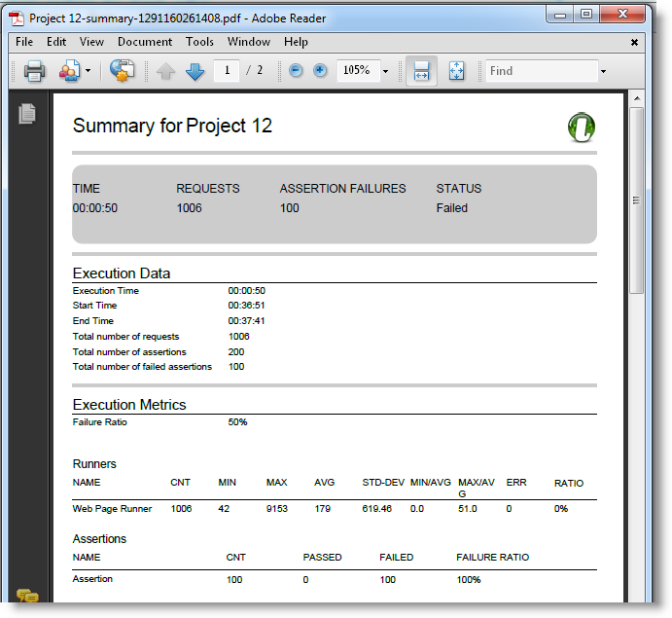Click the 'Execution Metrics' heading
The width and height of the screenshot is (672, 618).
click(x=129, y=405)
